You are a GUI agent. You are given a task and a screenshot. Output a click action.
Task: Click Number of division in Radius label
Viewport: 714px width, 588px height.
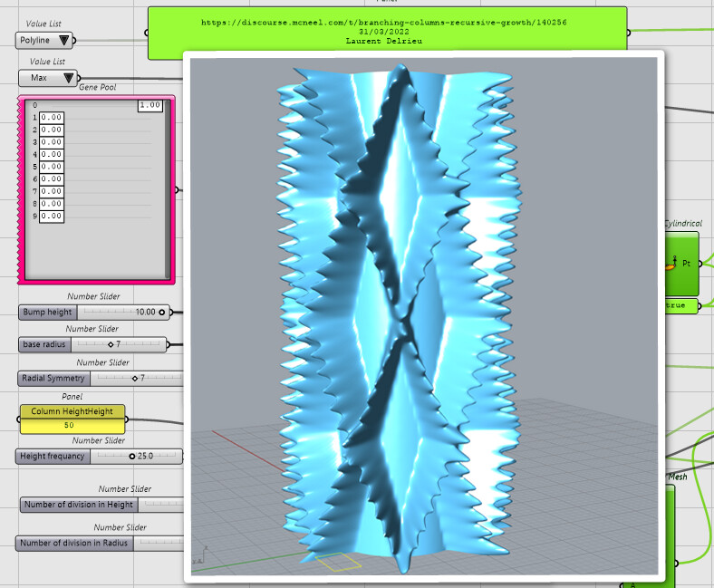pyautogui.click(x=73, y=543)
